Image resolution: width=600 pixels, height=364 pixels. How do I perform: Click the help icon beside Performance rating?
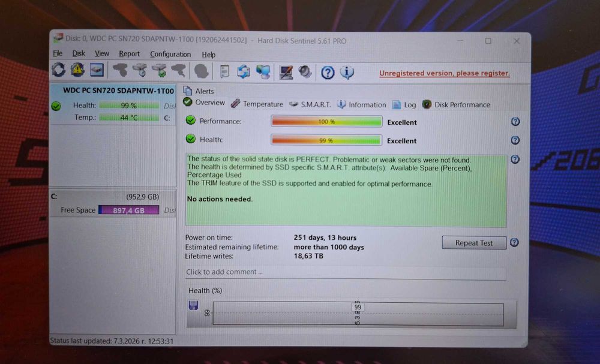pyautogui.click(x=515, y=122)
